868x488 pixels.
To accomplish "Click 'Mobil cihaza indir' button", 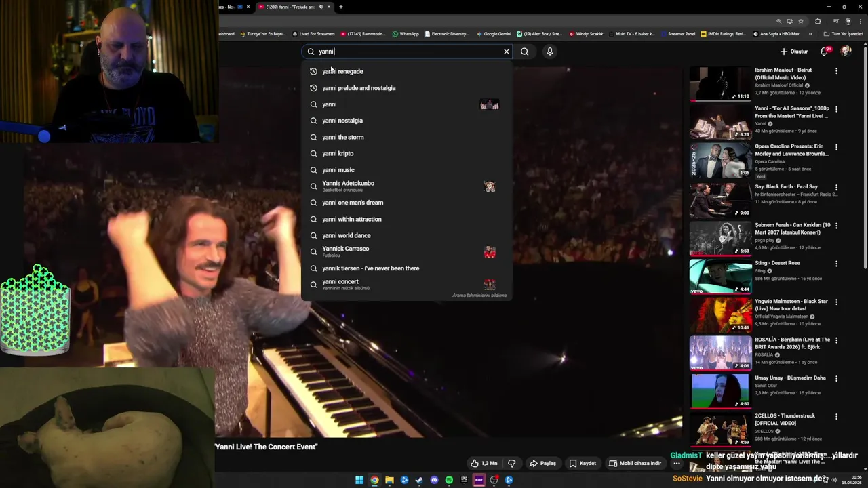I will coord(635,463).
